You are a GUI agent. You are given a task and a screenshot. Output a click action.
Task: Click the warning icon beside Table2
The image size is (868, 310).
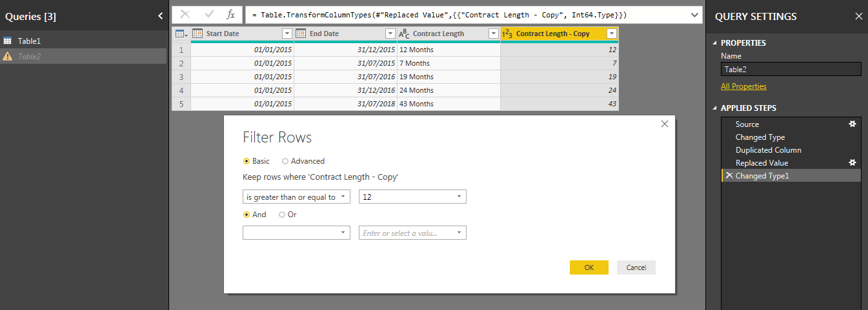coord(8,56)
